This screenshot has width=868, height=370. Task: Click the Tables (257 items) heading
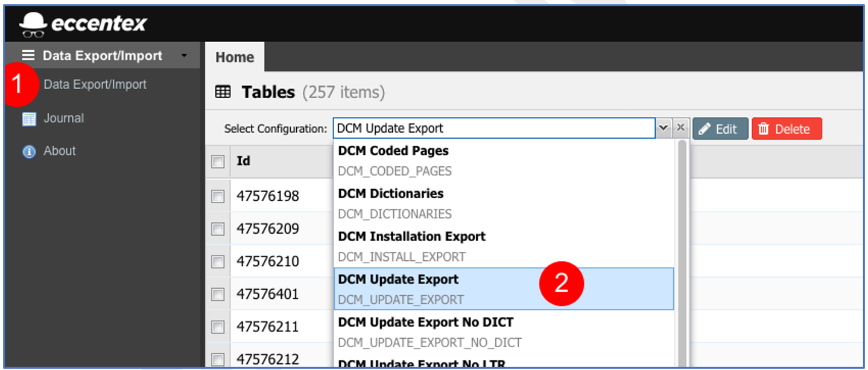(313, 92)
